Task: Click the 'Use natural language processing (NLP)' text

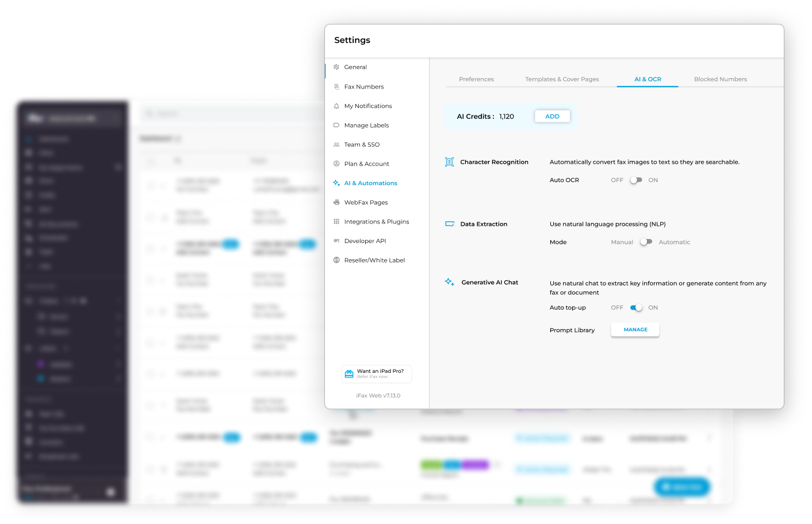Action: point(607,224)
